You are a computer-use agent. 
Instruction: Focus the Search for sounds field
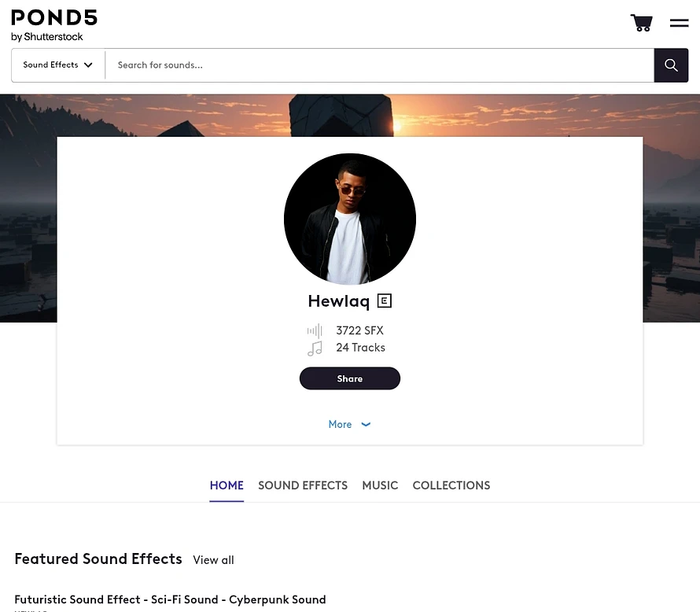(379, 65)
